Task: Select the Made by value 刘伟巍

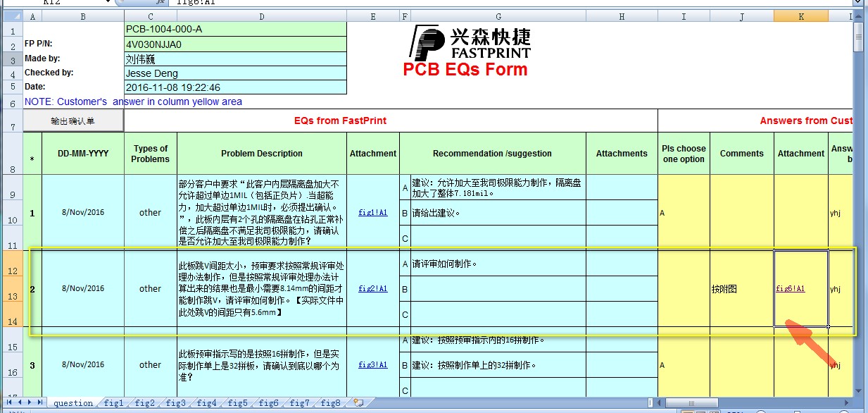Action: point(235,59)
